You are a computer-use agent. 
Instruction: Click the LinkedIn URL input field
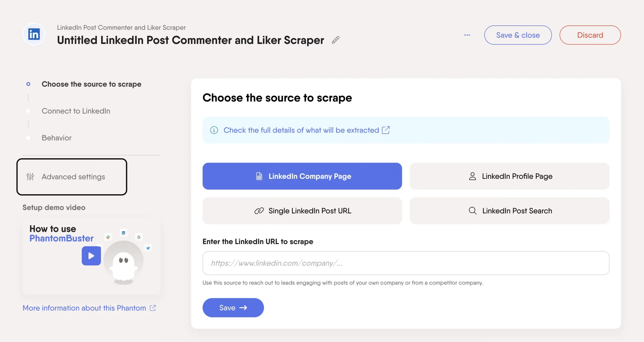coord(406,263)
